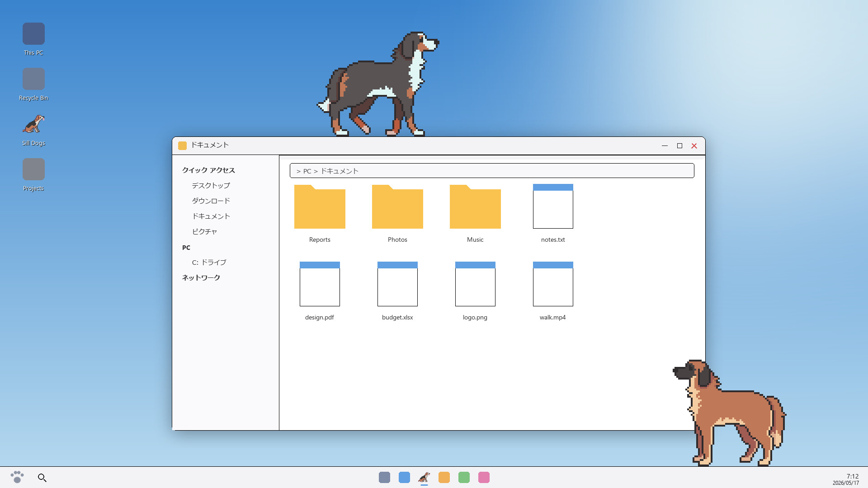Minimize the ドキュメント window
The height and width of the screenshot is (488, 868).
[665, 145]
